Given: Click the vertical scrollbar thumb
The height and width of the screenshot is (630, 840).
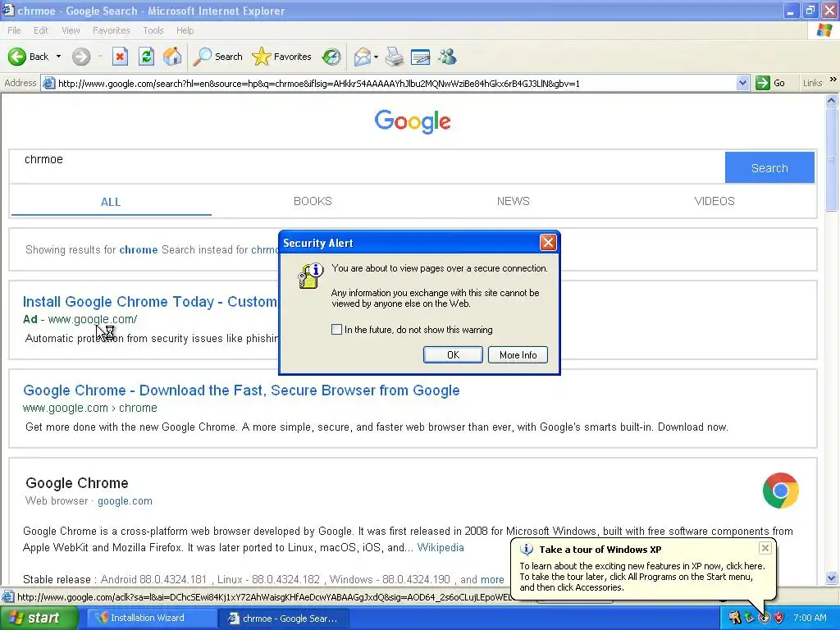Looking at the screenshot, I should point(832,159).
